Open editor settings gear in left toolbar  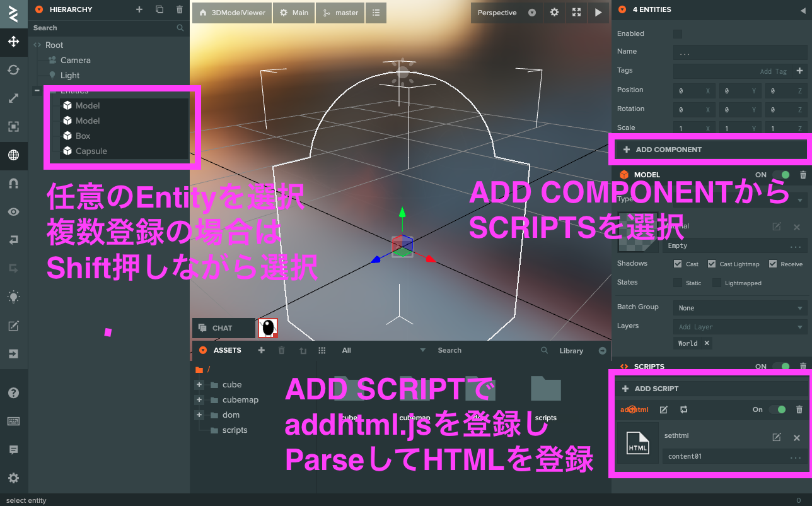tap(13, 478)
